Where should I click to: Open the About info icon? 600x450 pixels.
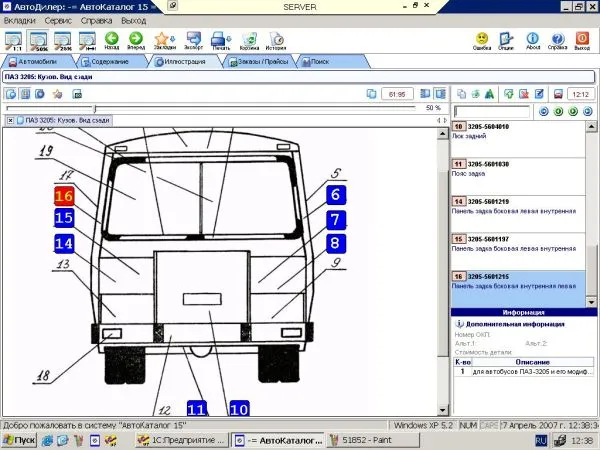533,41
